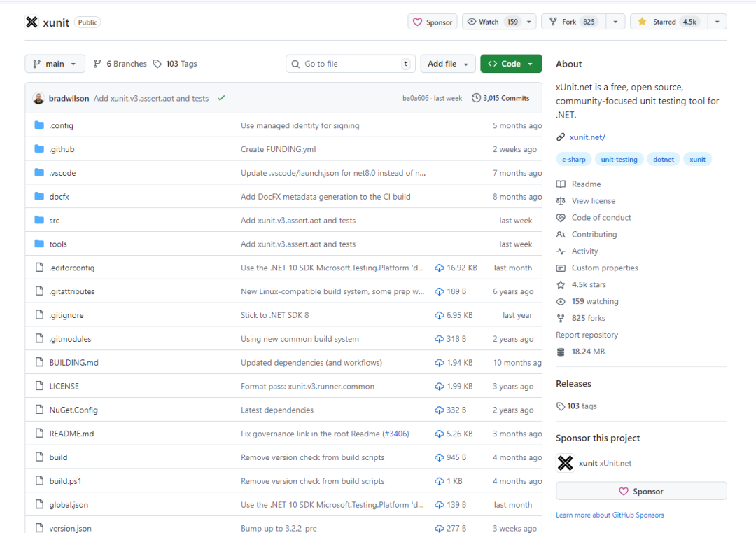The height and width of the screenshot is (533, 756).
Task: Click the scale icon beside View license
Action: (x=561, y=200)
